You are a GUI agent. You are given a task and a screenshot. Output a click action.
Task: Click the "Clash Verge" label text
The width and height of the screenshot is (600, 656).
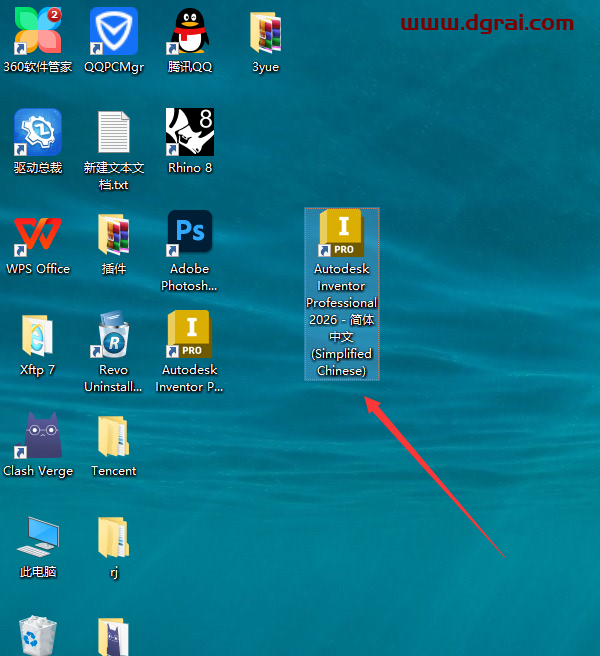coord(38,471)
